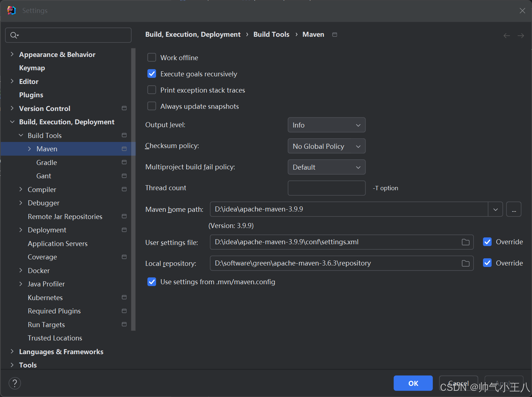Click project-scope icon on Required Plugins row
Screen dimensions: 532x397
[x=124, y=311]
